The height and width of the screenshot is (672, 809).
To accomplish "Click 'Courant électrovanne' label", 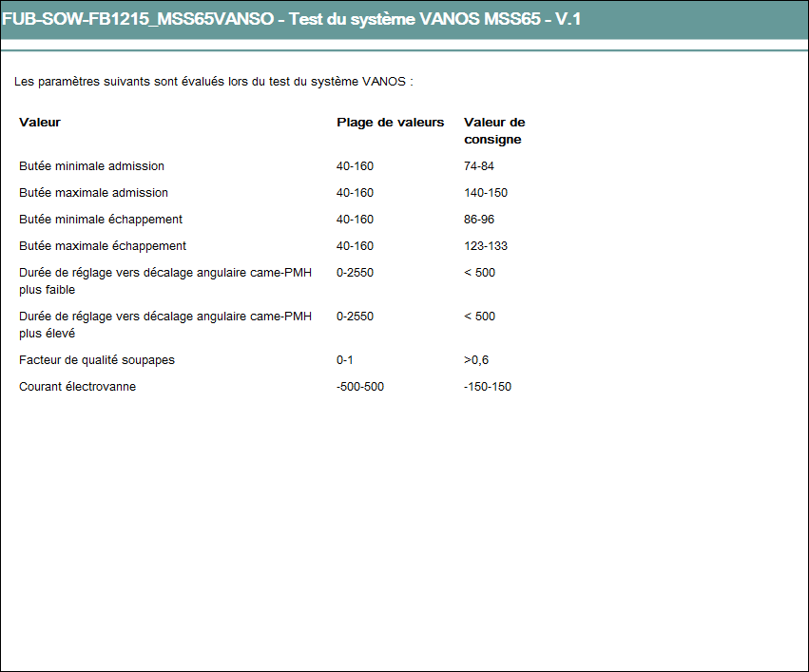I will coord(77,387).
